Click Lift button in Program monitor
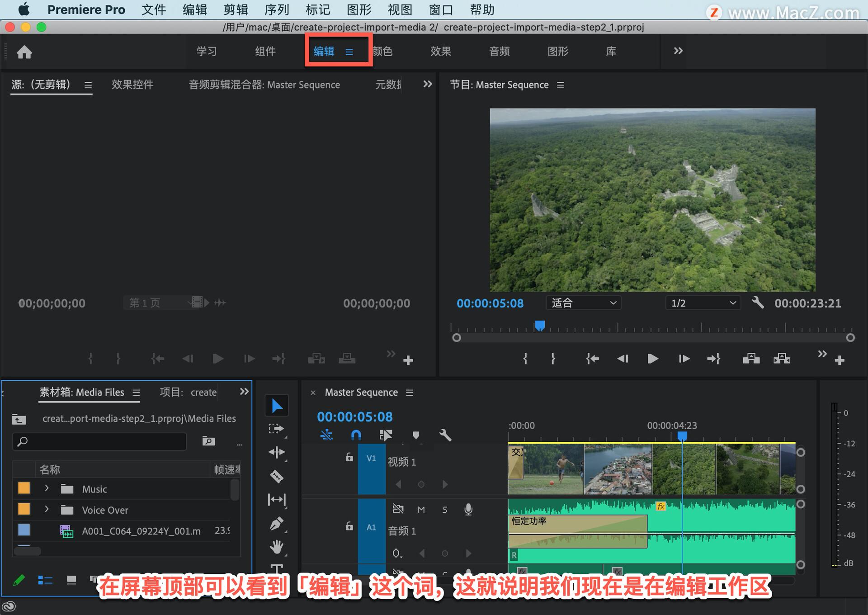The image size is (868, 615). pyautogui.click(x=751, y=359)
